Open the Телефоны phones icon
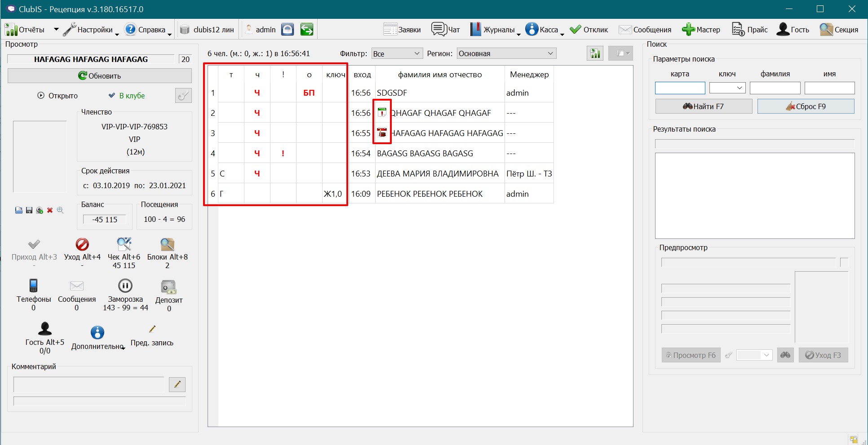868x445 pixels. (34, 286)
